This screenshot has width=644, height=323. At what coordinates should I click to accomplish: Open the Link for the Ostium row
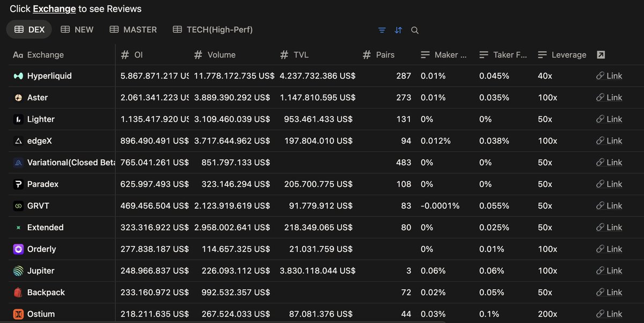(609, 314)
